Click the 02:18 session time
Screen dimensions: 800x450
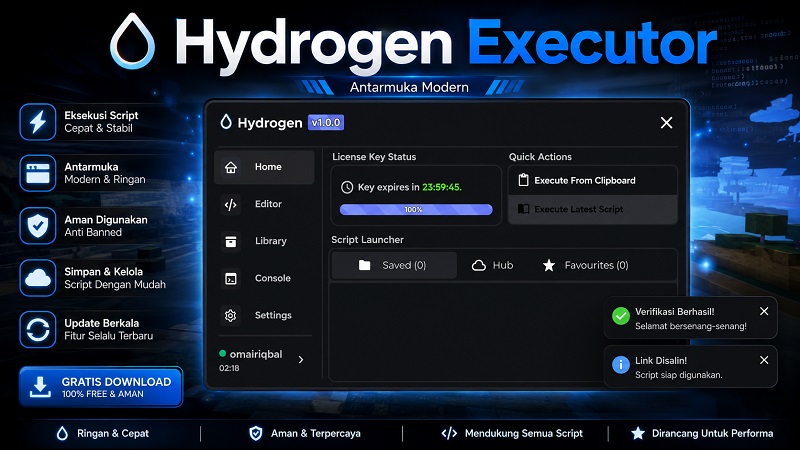tap(229, 368)
